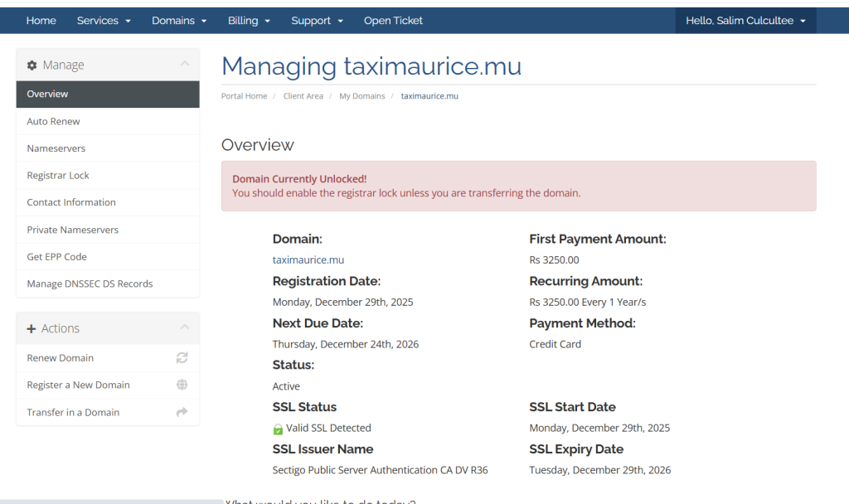This screenshot has height=504, width=849.
Task: Click the refresh icon beside Renew Domain
Action: tap(182, 358)
